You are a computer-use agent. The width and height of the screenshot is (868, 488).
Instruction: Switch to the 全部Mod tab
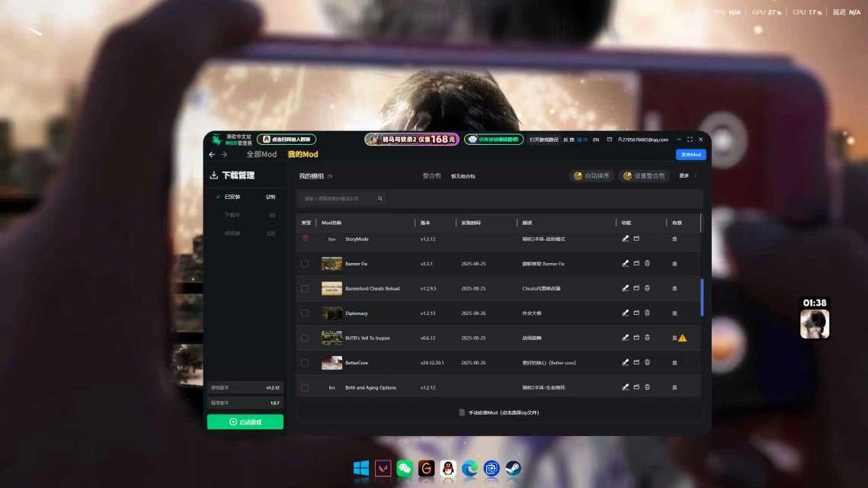point(261,155)
